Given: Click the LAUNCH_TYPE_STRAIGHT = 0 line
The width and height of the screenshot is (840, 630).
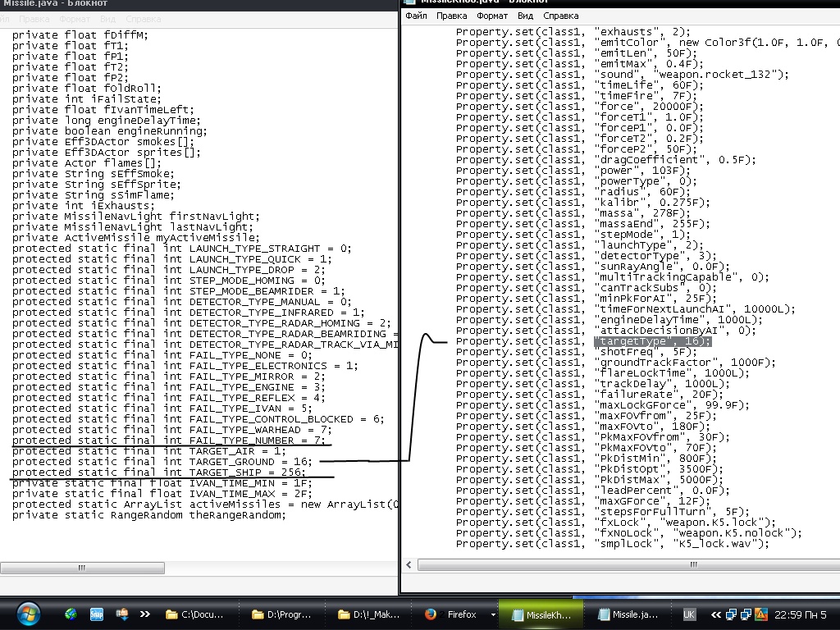Looking at the screenshot, I should [181, 249].
